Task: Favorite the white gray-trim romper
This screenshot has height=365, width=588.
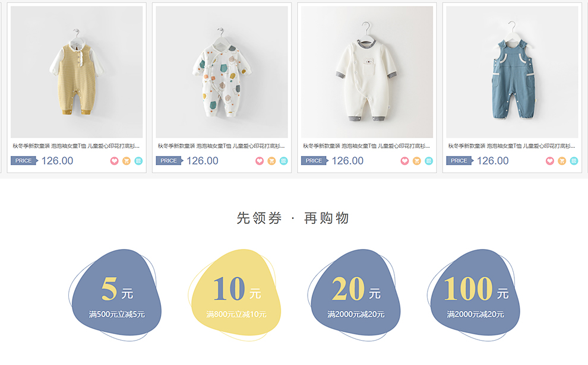Action: click(404, 161)
